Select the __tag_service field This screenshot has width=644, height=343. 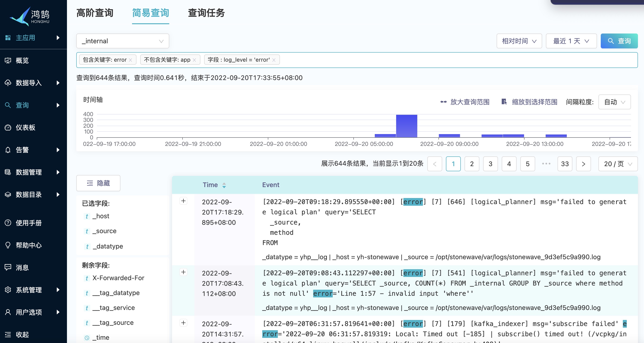[x=113, y=308]
